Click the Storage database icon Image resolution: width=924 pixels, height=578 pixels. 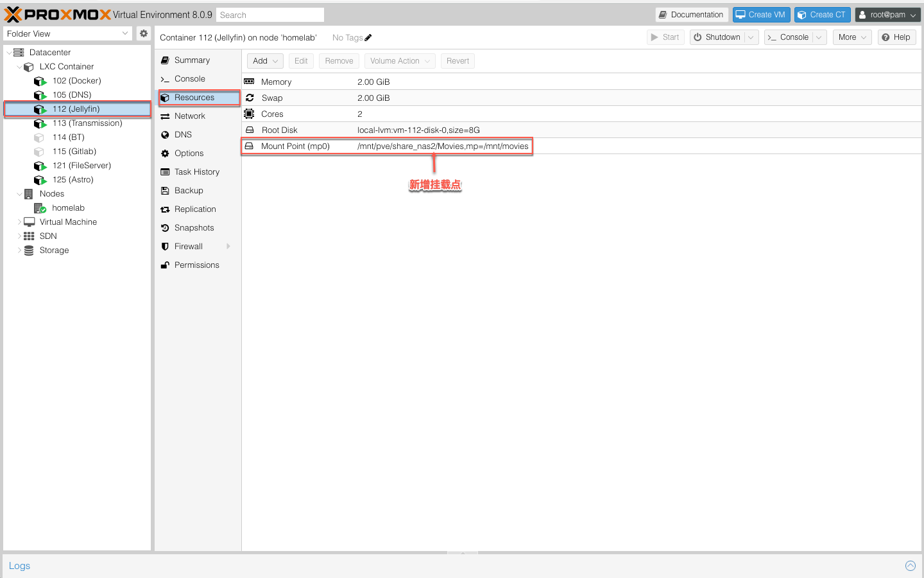[x=29, y=250]
